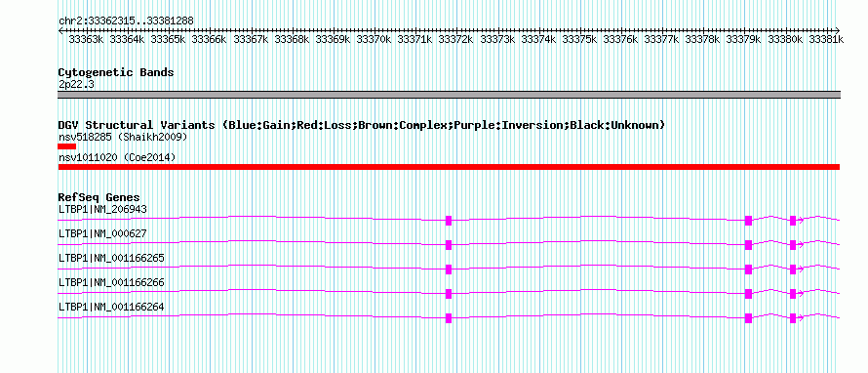Open the LTBP1|NM_001166264 transcript label
The width and height of the screenshot is (868, 373).
[111, 307]
